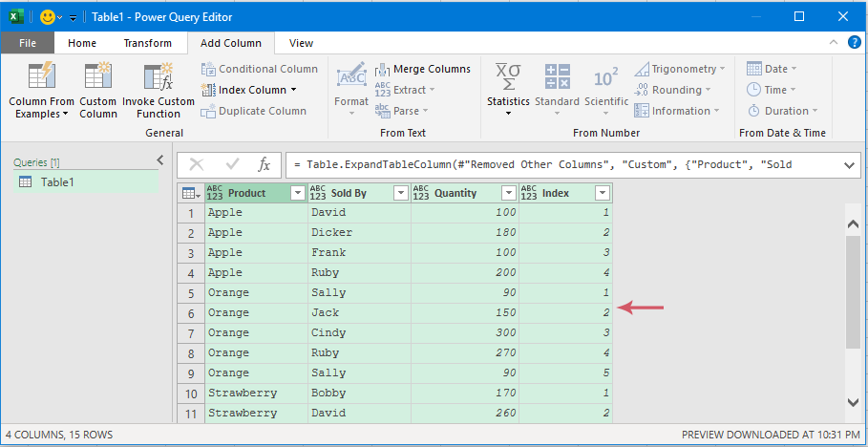Switch to the Transform tab
Viewport: 868px width, 447px height.
coord(147,43)
